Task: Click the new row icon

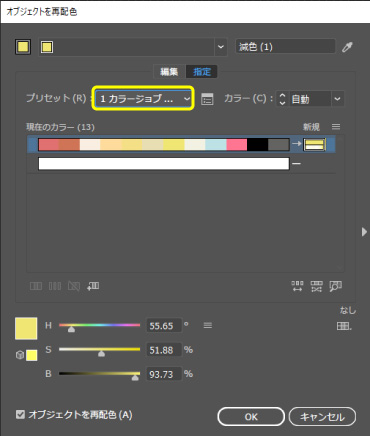Action: [93, 286]
